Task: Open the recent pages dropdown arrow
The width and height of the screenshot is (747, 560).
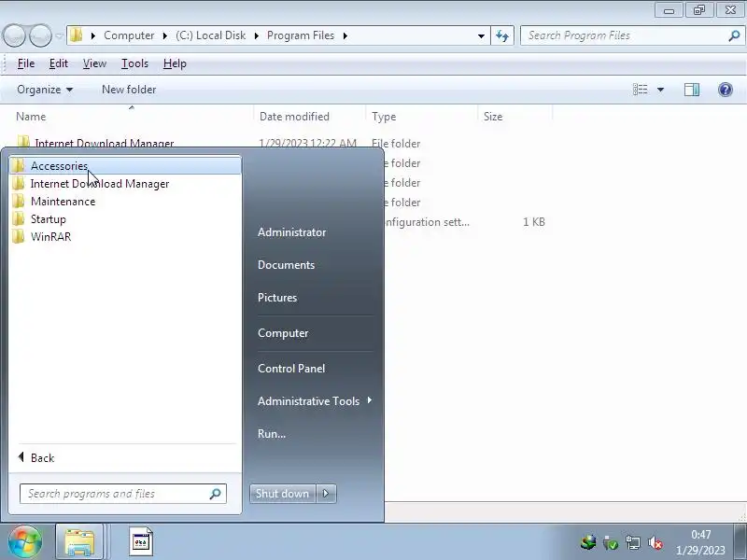Action: (x=59, y=35)
